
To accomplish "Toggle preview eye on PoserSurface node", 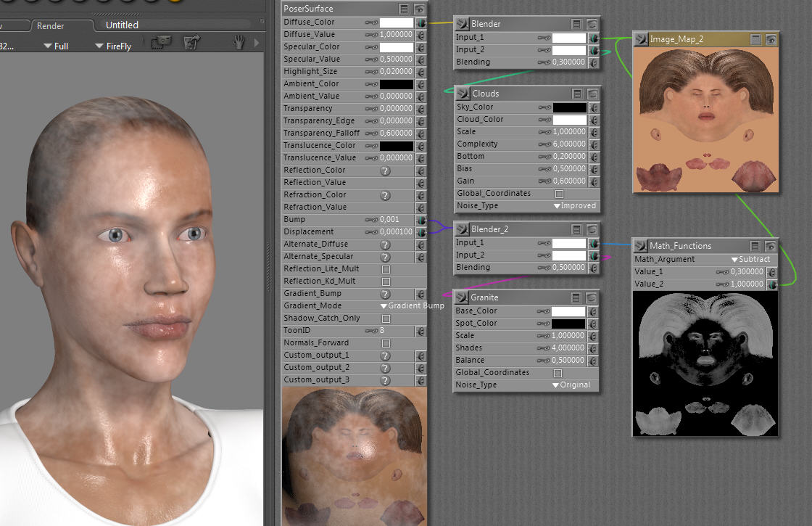I will 420,9.
